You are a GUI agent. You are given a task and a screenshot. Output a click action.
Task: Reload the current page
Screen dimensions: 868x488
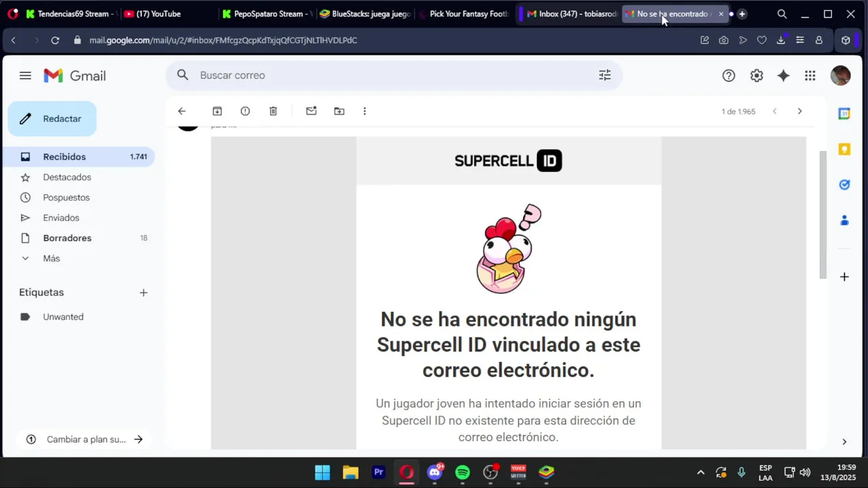tap(55, 40)
